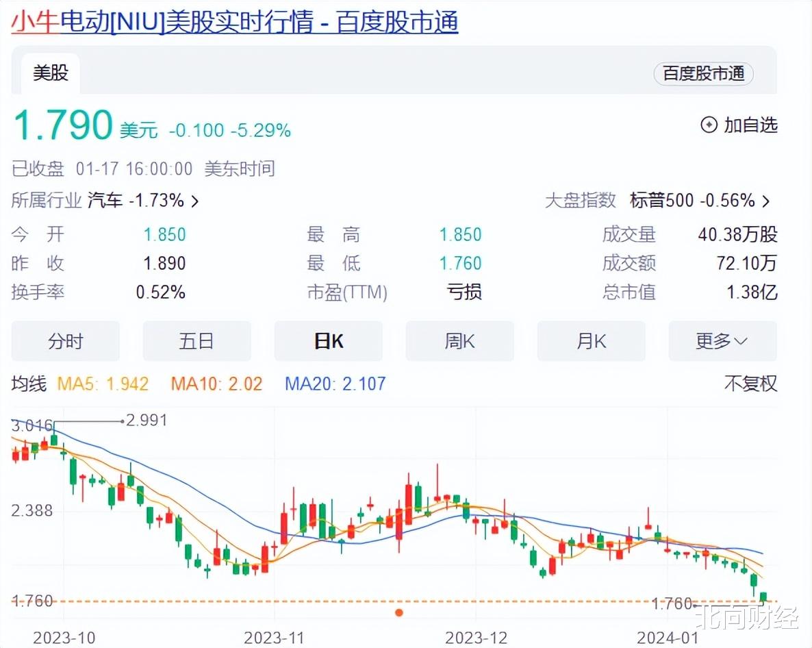Click the MA10: 2.02 moving average label

tap(216, 384)
